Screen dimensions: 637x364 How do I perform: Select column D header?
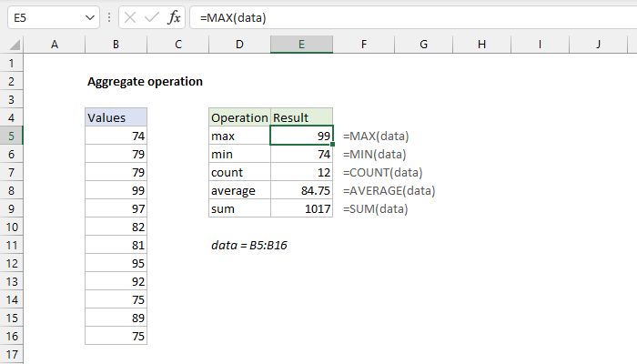tap(239, 45)
